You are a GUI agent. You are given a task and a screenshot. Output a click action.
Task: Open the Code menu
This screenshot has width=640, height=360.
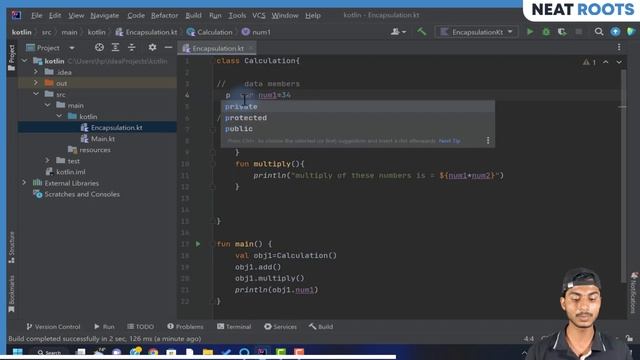pos(136,16)
